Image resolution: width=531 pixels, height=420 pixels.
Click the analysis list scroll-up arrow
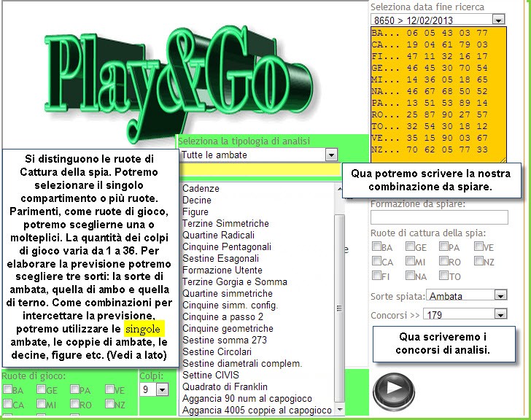click(340, 189)
